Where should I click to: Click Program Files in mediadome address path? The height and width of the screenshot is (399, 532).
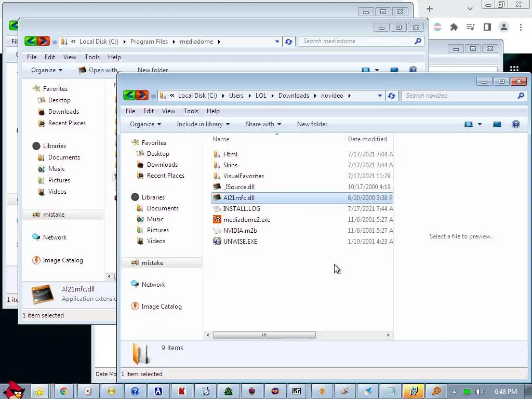(149, 42)
